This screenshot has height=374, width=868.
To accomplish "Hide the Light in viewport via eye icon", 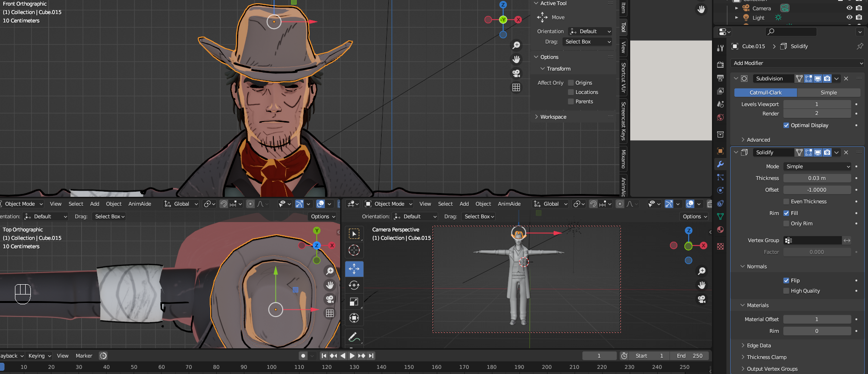I will coord(849,17).
